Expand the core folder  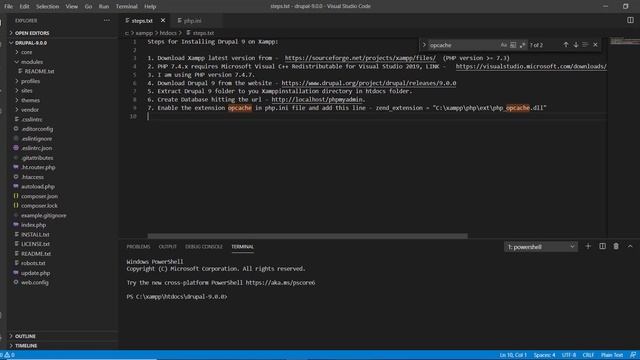click(x=26, y=52)
